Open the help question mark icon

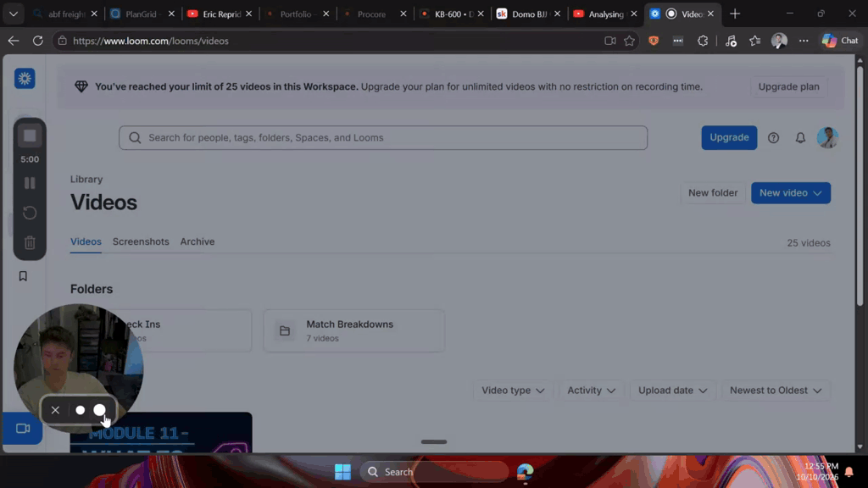[773, 138]
